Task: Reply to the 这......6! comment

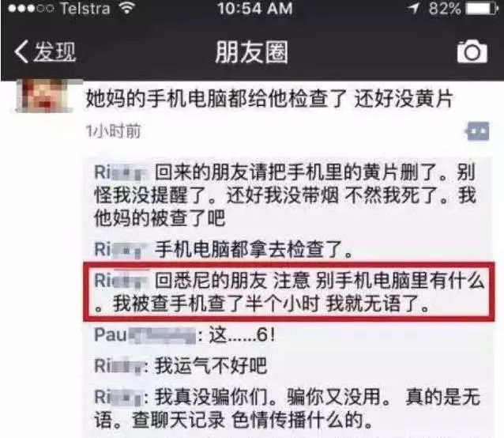Action: (242, 335)
